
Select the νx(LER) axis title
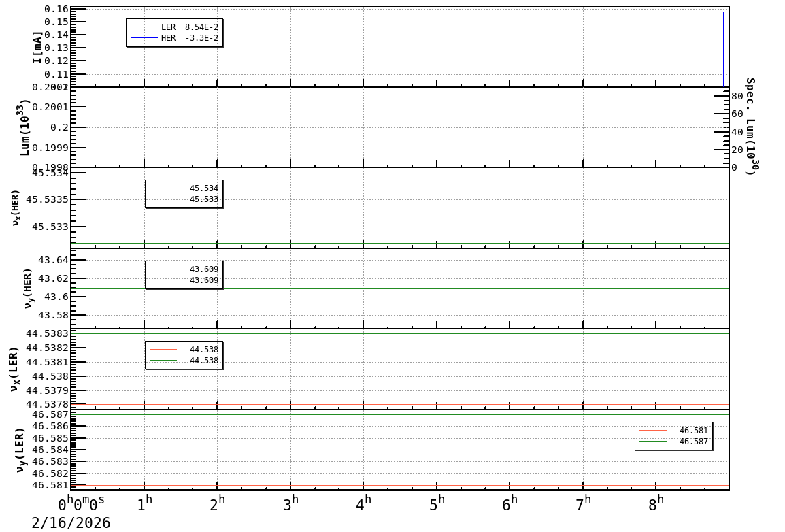point(14,369)
